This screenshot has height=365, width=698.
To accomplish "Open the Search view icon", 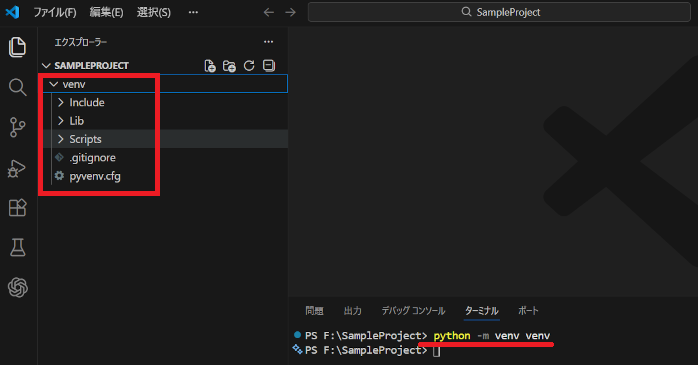I will (x=17, y=87).
